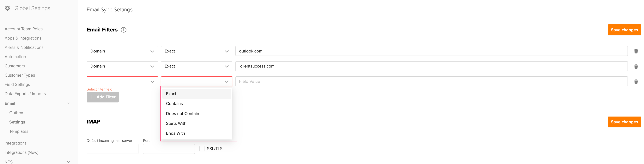Click the Global Settings gear icon
This screenshot has width=644, height=164.
click(8, 8)
